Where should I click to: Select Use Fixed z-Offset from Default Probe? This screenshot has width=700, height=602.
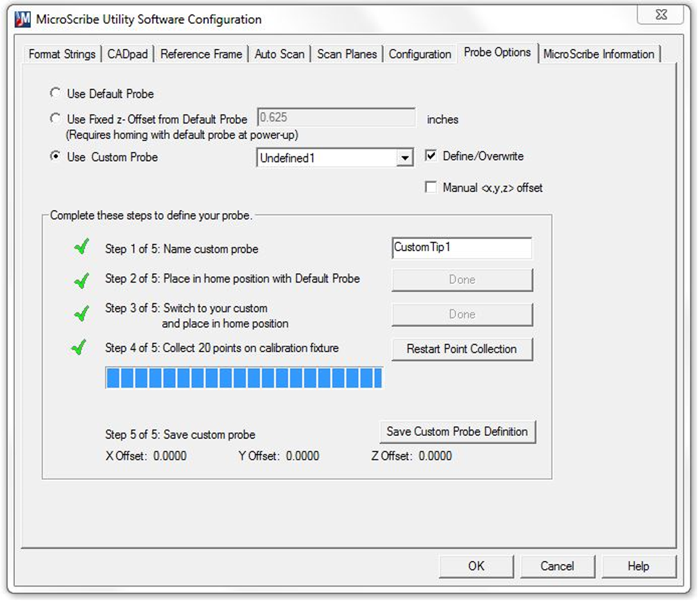click(x=55, y=118)
